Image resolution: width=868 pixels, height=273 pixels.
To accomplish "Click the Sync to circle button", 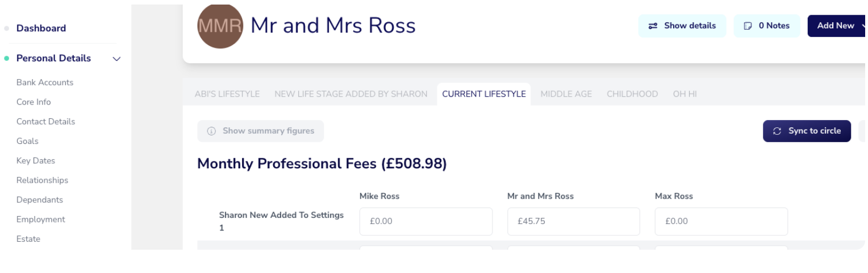I will (807, 131).
